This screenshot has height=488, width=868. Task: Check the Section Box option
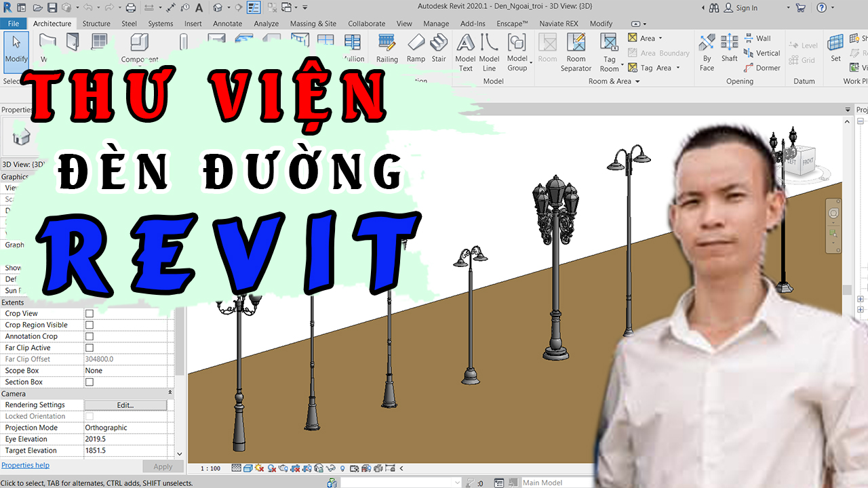(89, 382)
